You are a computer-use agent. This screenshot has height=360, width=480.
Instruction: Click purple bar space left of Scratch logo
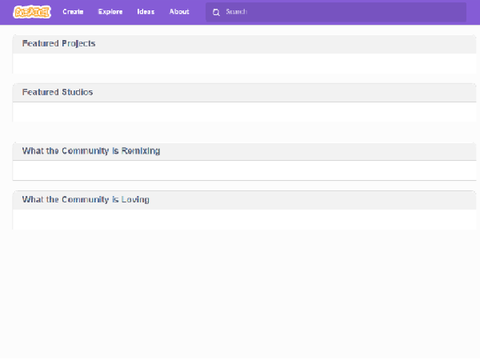6,12
